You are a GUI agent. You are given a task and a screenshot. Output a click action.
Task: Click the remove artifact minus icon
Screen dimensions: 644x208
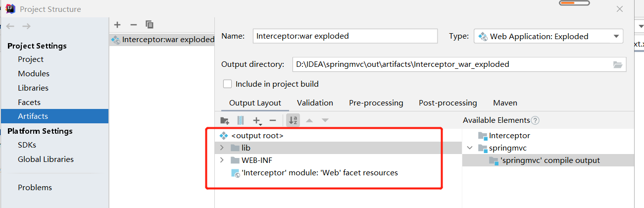pyautogui.click(x=133, y=24)
